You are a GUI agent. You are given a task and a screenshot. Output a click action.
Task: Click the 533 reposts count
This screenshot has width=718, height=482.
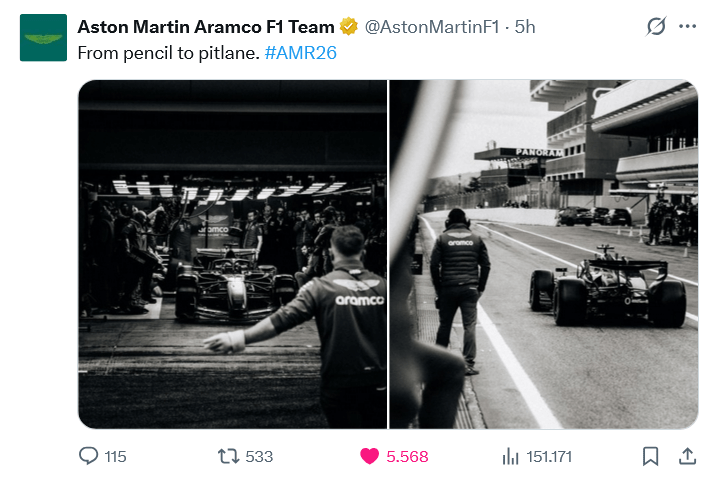tap(259, 457)
